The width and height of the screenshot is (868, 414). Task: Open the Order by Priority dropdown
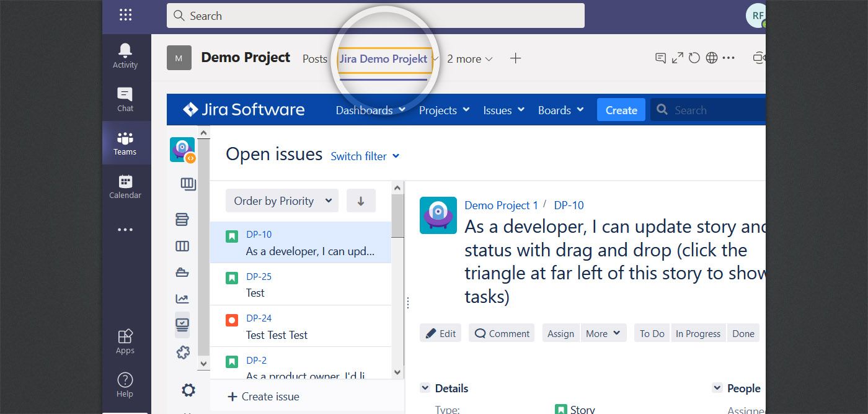[x=282, y=200]
